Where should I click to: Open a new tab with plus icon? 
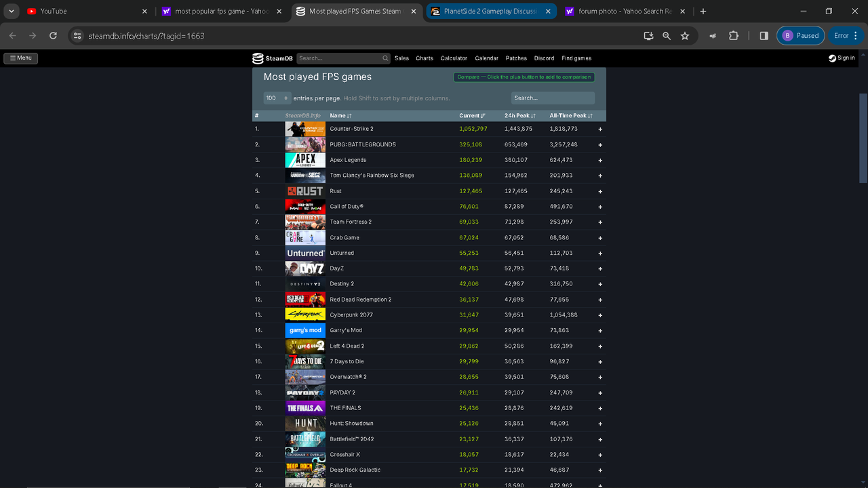(703, 12)
